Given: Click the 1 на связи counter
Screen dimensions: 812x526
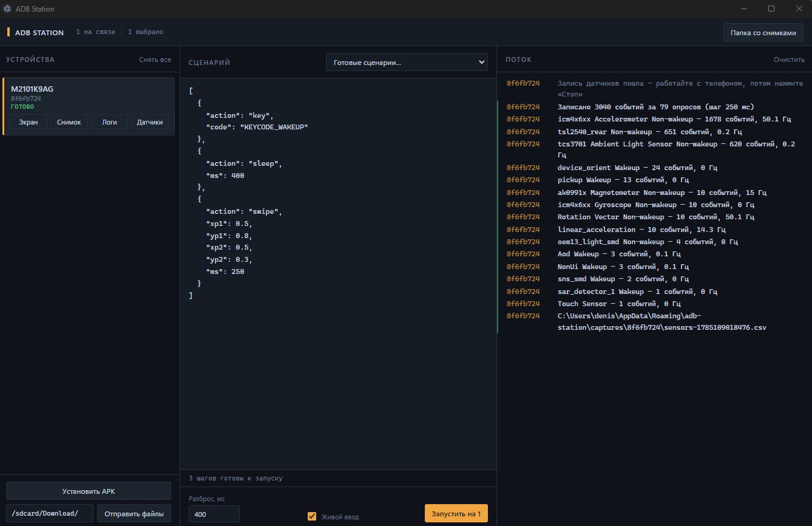Looking at the screenshot, I should (95, 32).
